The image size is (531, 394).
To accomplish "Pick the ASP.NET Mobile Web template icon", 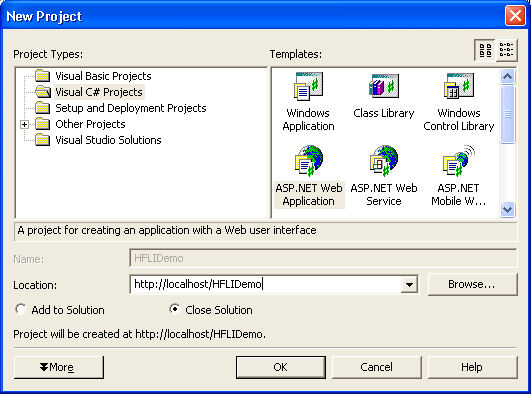I will point(459,161).
